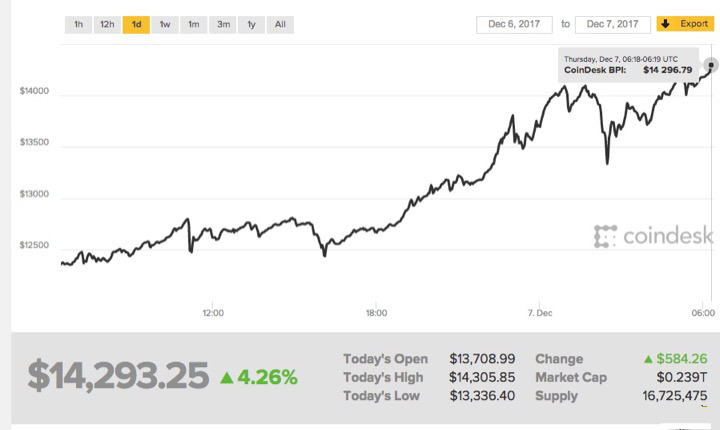Click the Today's High value $14,305.85
Viewport: 720px width, 430px height.
pos(482,377)
